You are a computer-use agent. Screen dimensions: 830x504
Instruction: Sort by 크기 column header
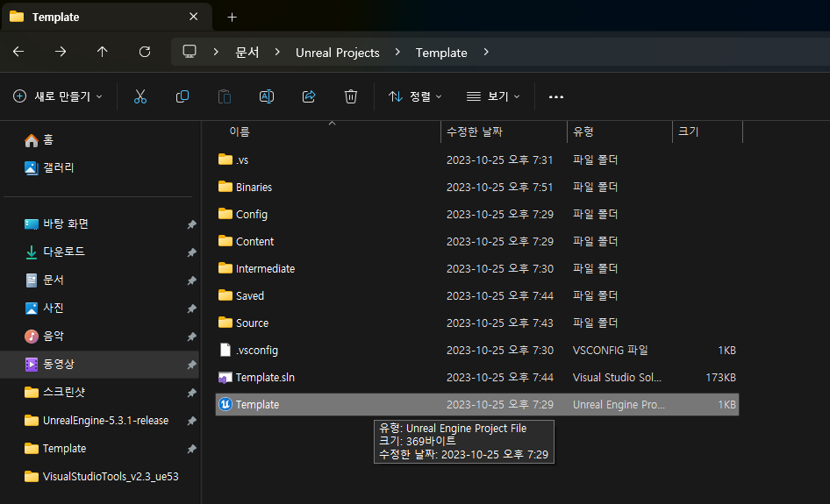coord(688,131)
